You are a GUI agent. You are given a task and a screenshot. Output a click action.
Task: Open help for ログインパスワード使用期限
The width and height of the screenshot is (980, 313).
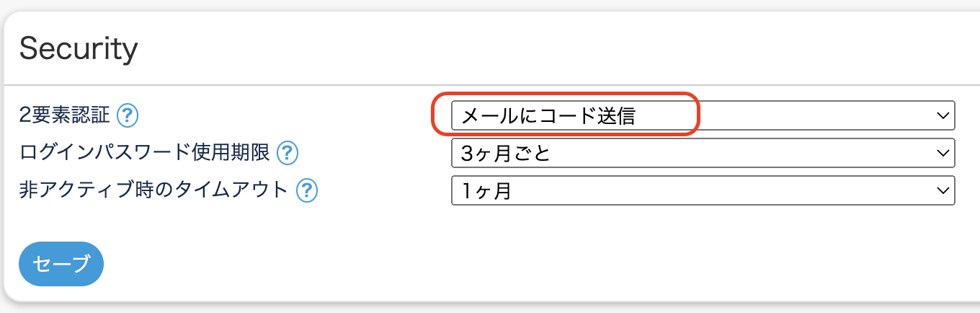288,153
